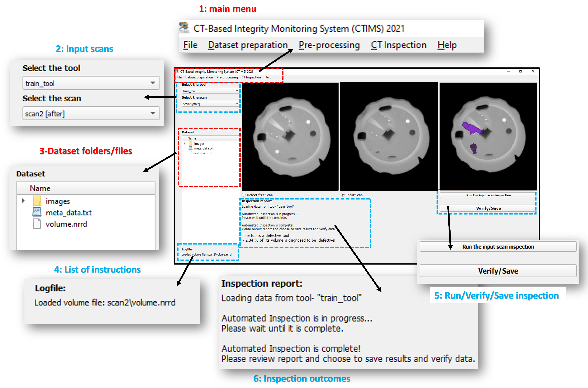
Task: Expand the images folder in enlarged Dataset tree
Action: pyautogui.click(x=23, y=201)
